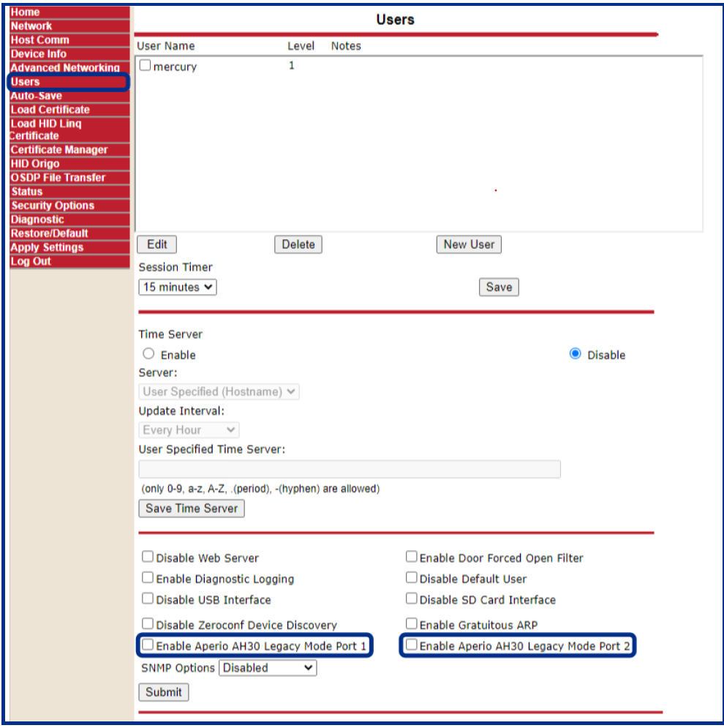Toggle Enable Gratuitous ARP checkbox
This screenshot has height=728, width=724.
point(412,624)
